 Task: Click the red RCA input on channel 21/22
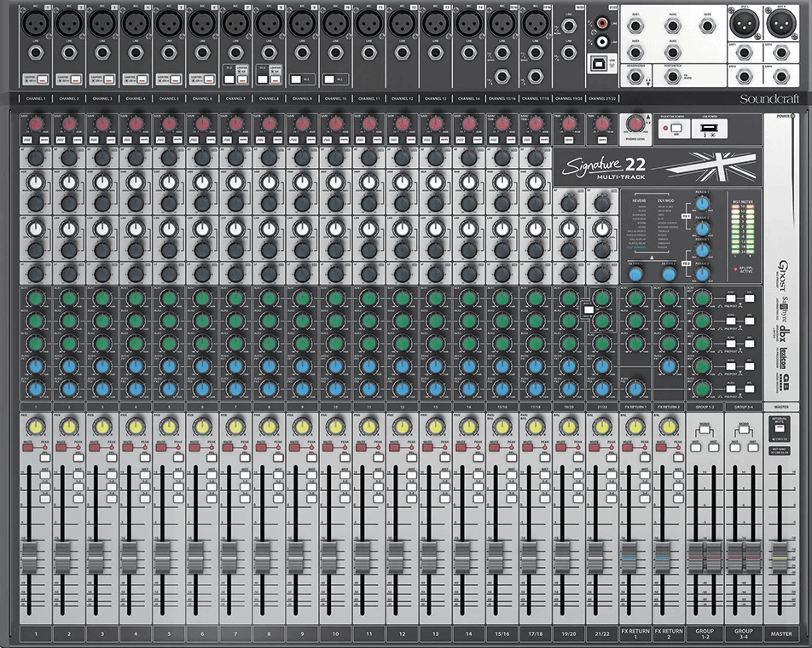point(602,23)
